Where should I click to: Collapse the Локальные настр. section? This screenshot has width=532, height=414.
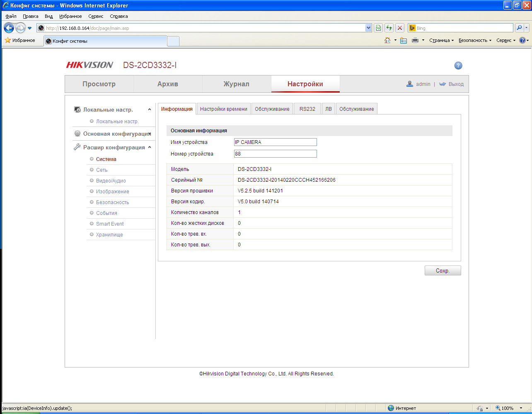(150, 110)
